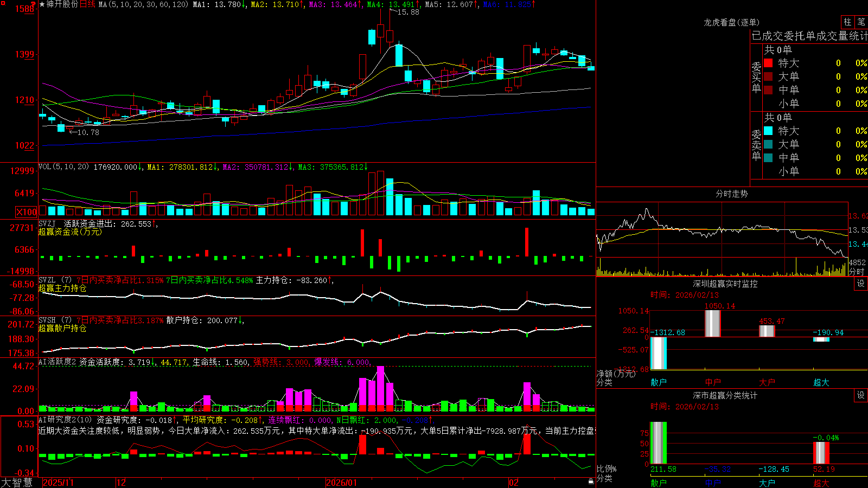The height and width of the screenshot is (488, 868).
Task: Switch 龙虎看盘 to 笔 view
Action: coord(861,22)
